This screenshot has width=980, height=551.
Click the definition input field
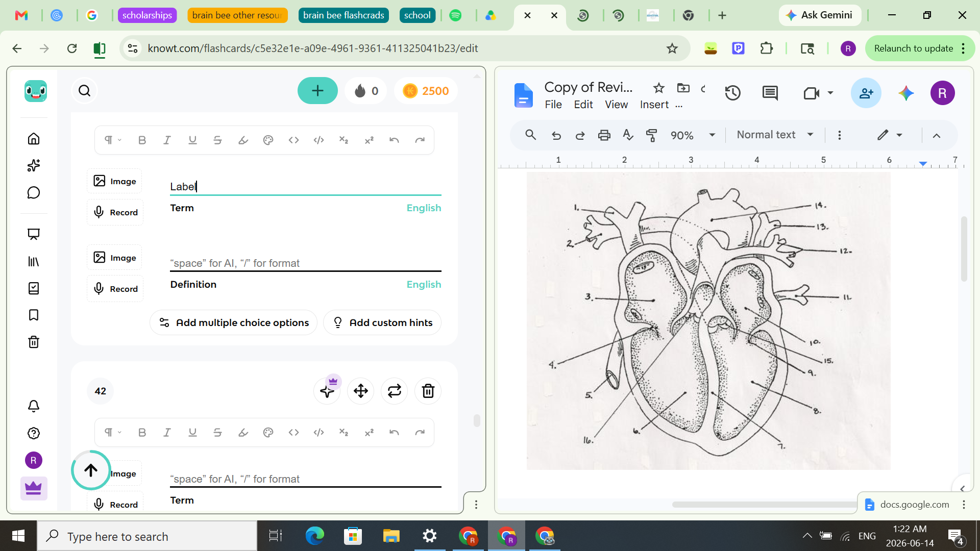click(306, 263)
